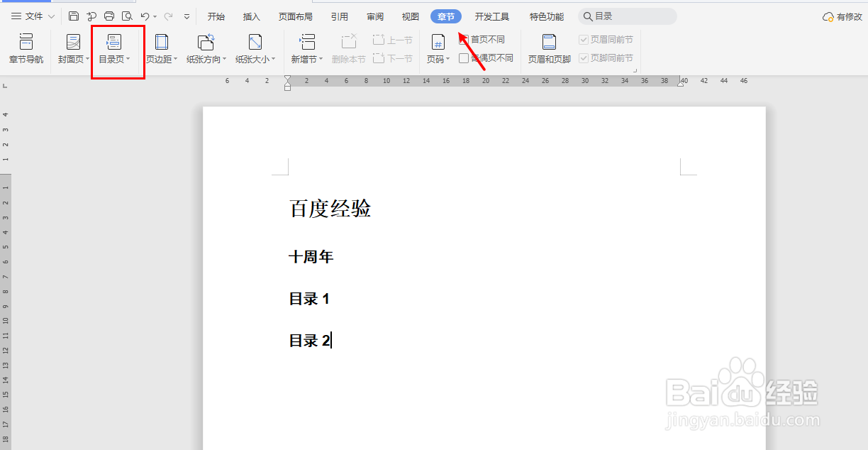Click the print preview icon
This screenshot has width=868, height=450.
coord(127,16)
